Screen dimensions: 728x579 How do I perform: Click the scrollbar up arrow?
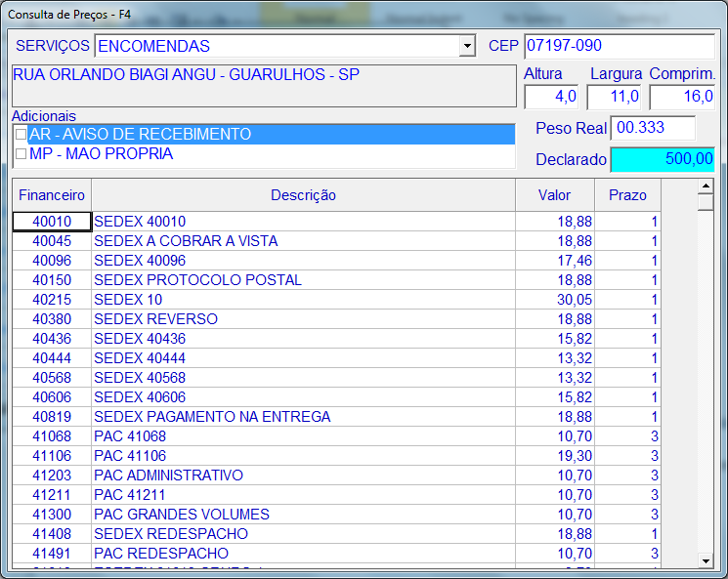706,186
